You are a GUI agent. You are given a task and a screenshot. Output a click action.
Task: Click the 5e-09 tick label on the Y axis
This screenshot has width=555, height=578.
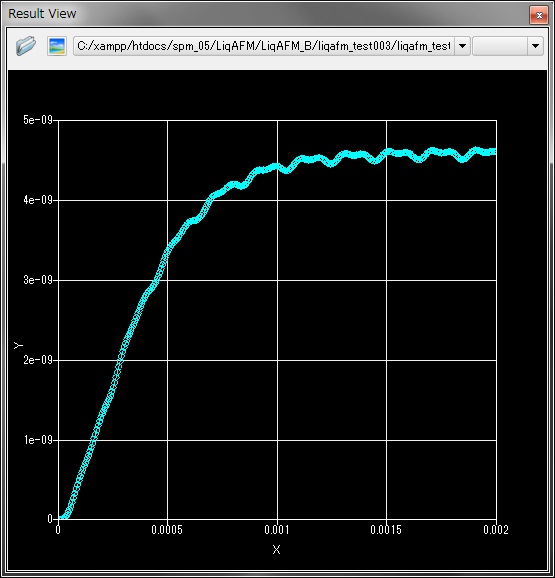tap(38, 120)
